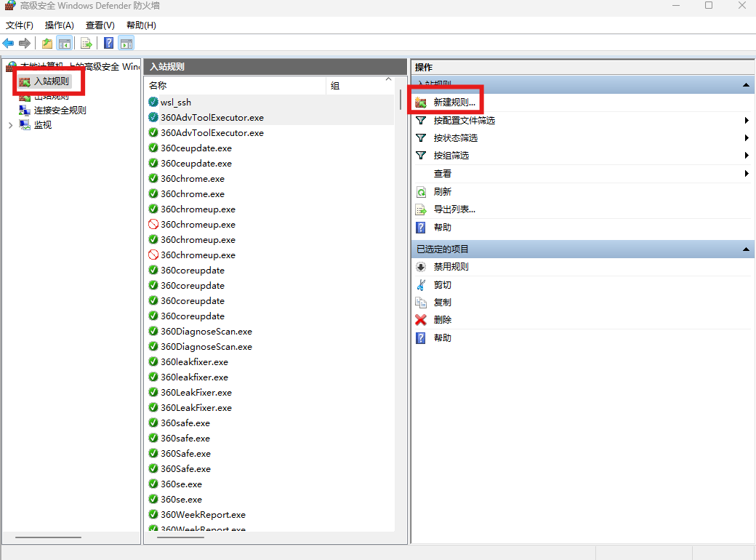
Task: Open the 按组筛选 submenu arrow
Action: 747,156
